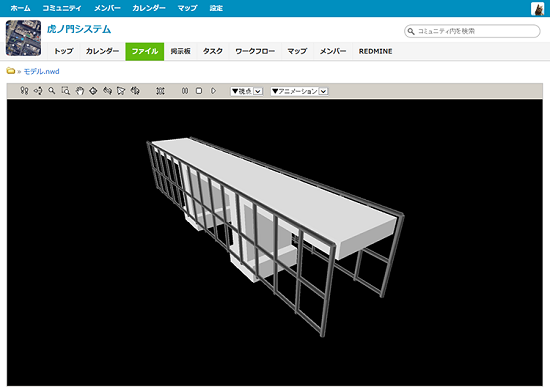Click the View All fit icon
Screen dimensions: 550x392
coord(160,91)
